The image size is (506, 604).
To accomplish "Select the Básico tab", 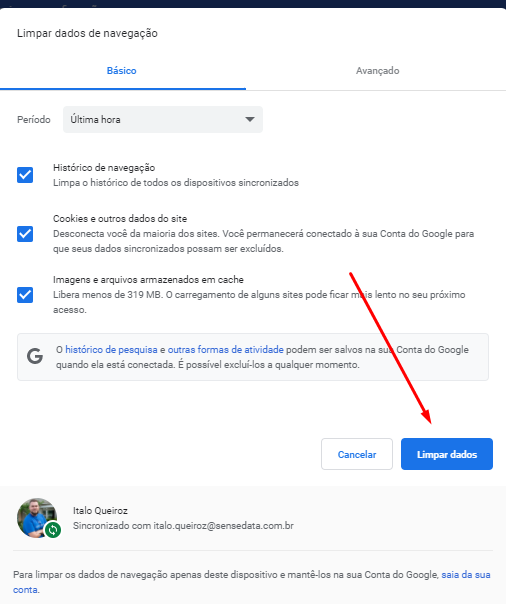I will coord(122,71).
